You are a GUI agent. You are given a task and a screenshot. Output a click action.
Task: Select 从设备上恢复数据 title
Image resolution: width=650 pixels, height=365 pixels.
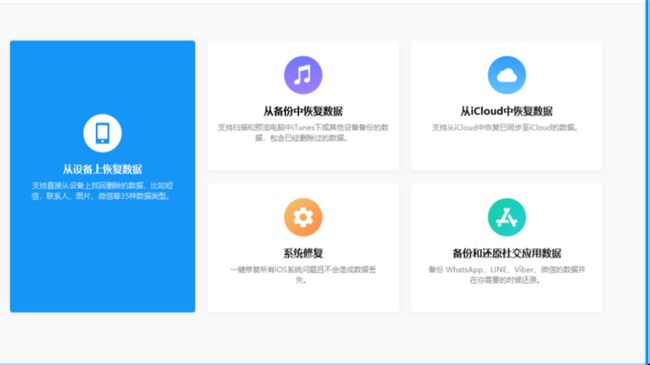[102, 169]
